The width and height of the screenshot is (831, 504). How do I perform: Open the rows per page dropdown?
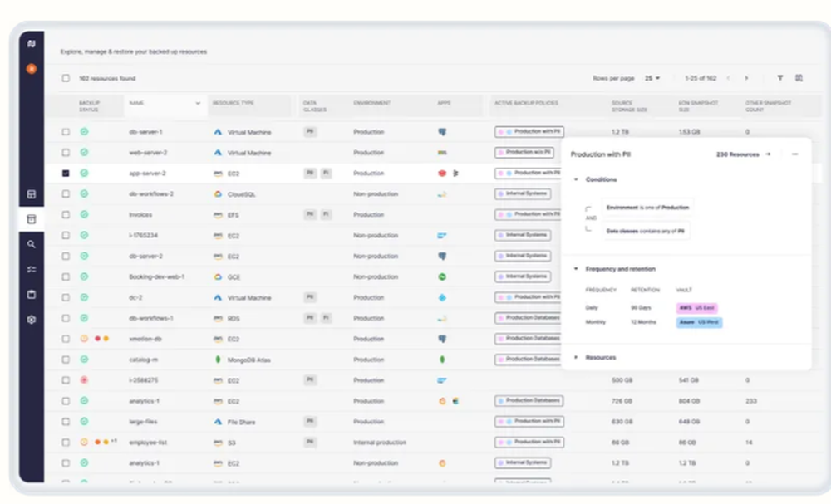tap(652, 78)
